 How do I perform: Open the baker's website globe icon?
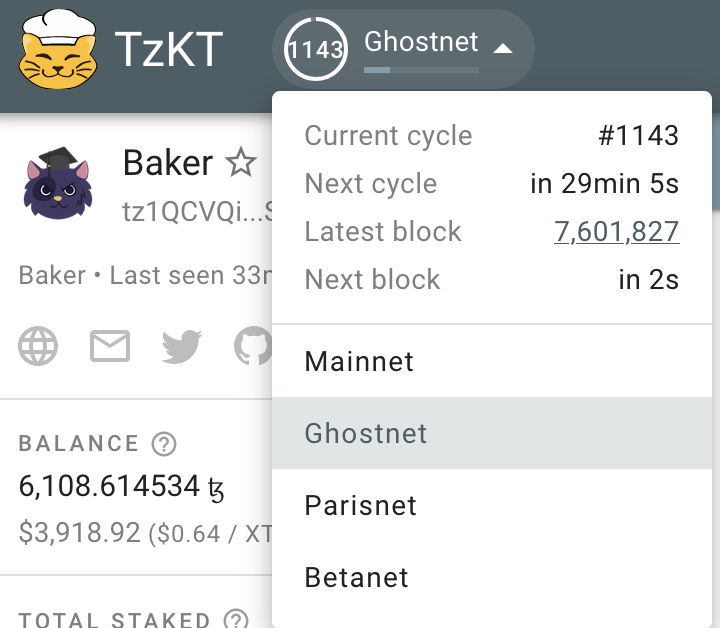(38, 346)
